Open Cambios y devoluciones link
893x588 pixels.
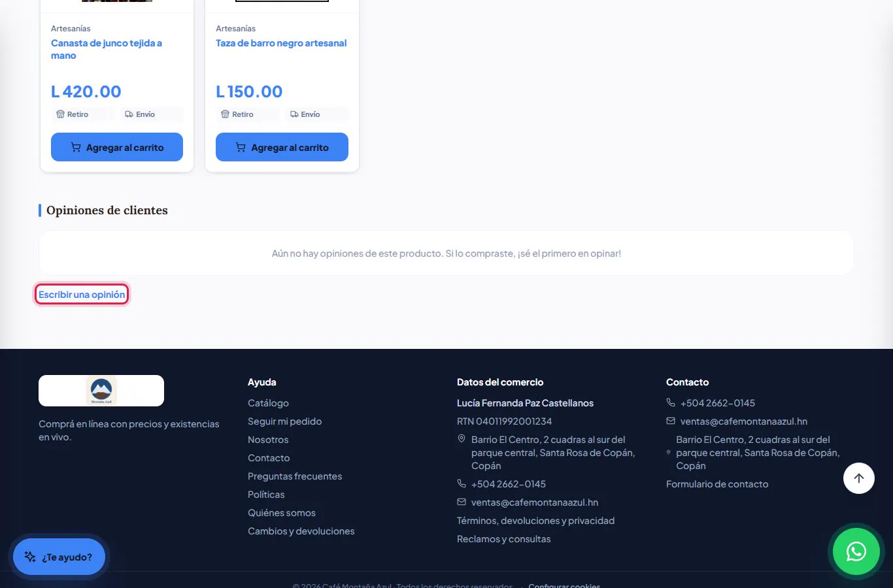tap(301, 531)
